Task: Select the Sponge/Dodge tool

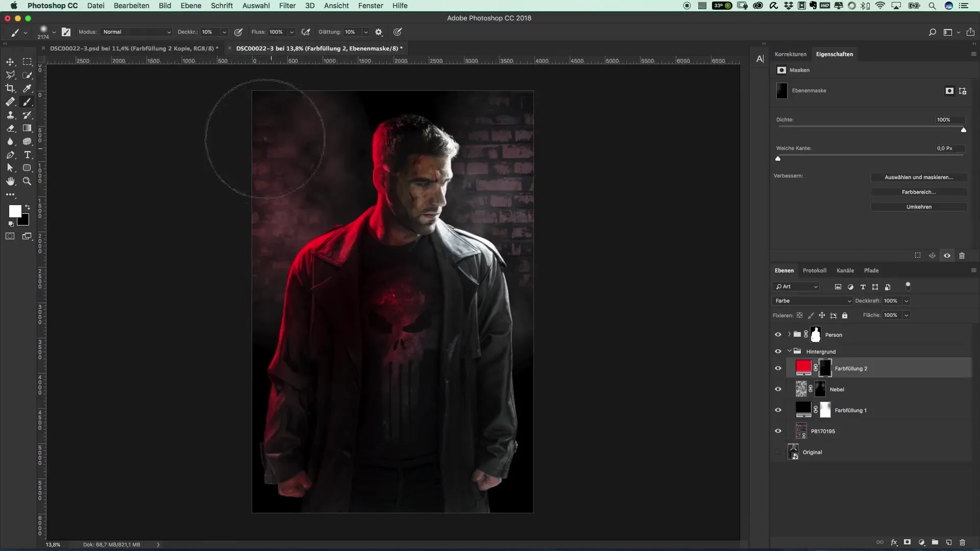Action: click(x=27, y=142)
